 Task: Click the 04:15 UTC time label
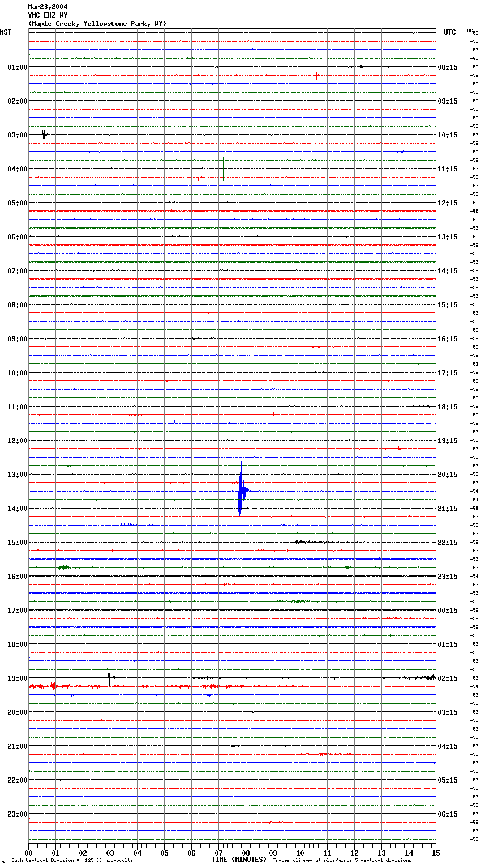[x=448, y=746]
